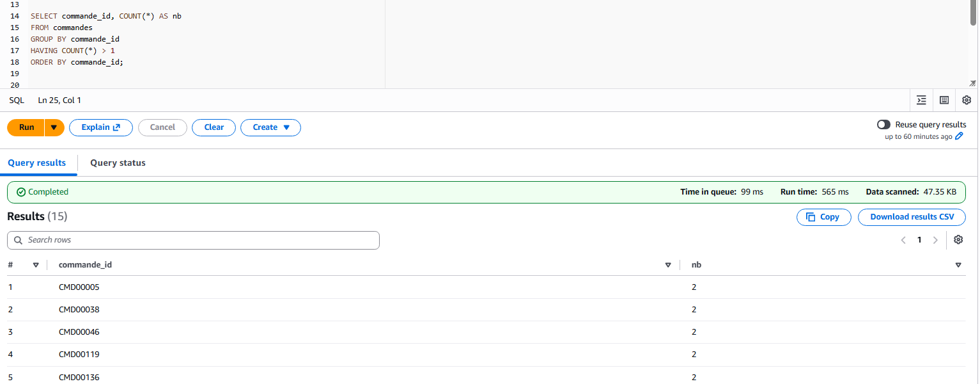Image resolution: width=980 pixels, height=384 pixels.
Task: Expand the Create dropdown menu
Action: 270,127
